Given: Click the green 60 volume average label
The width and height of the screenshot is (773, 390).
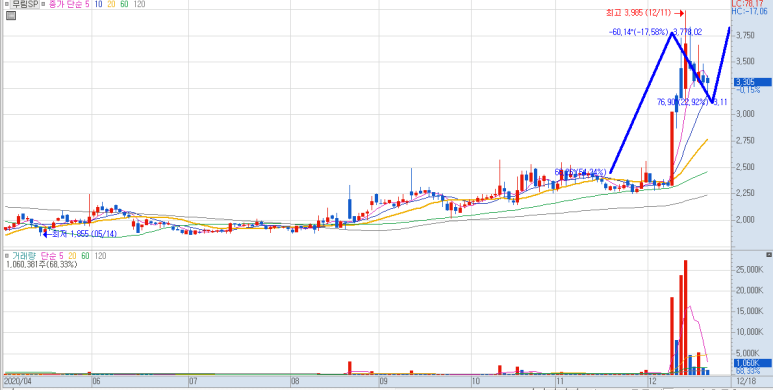Looking at the screenshot, I should [x=86, y=256].
